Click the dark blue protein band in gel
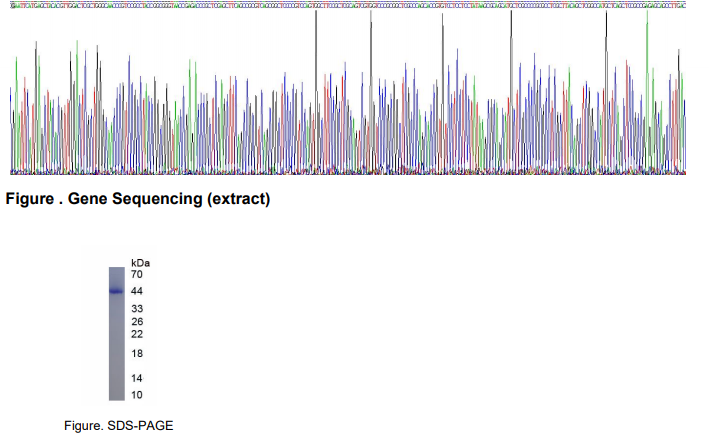Screen dimensions: 709x436 click(116, 291)
